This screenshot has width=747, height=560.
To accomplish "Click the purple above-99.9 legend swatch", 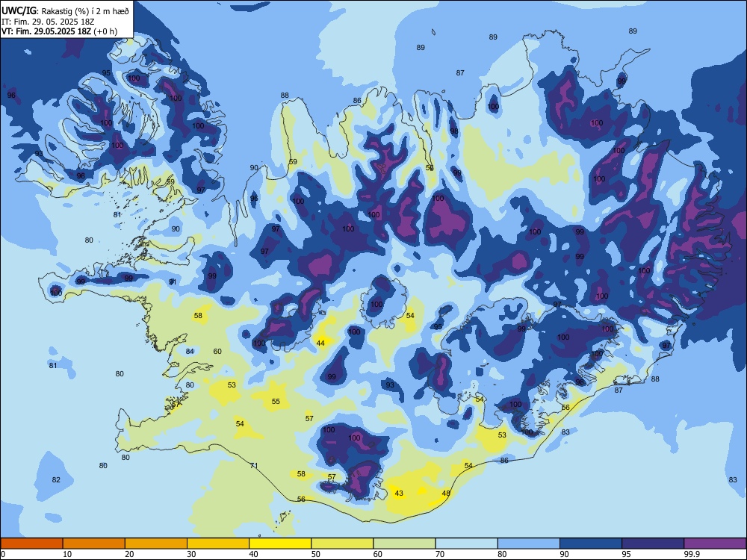I will [715, 544].
